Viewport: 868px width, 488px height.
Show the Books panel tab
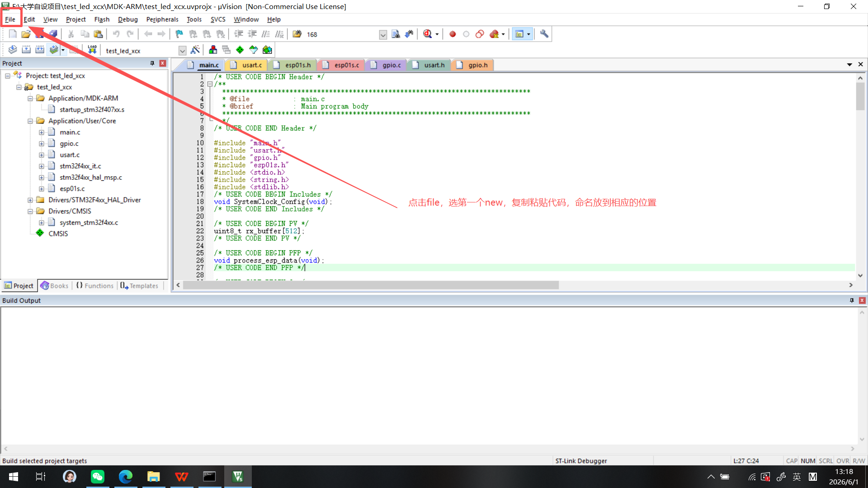54,286
